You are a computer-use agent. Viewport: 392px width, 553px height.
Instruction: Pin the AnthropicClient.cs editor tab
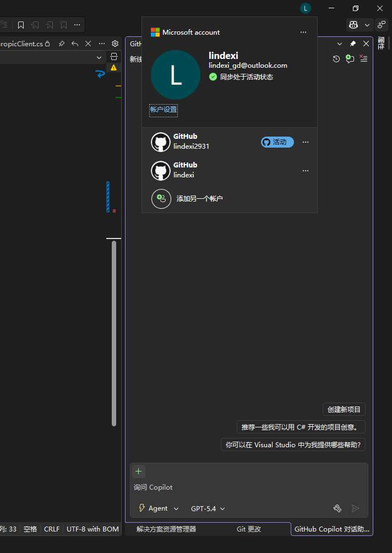pyautogui.click(x=61, y=44)
